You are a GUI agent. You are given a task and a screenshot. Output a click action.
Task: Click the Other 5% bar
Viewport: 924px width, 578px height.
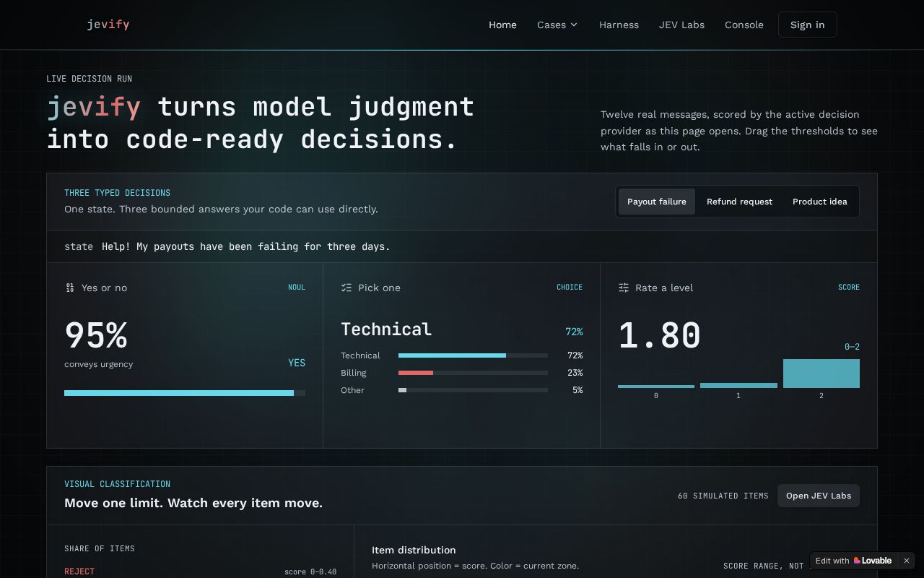coord(473,390)
